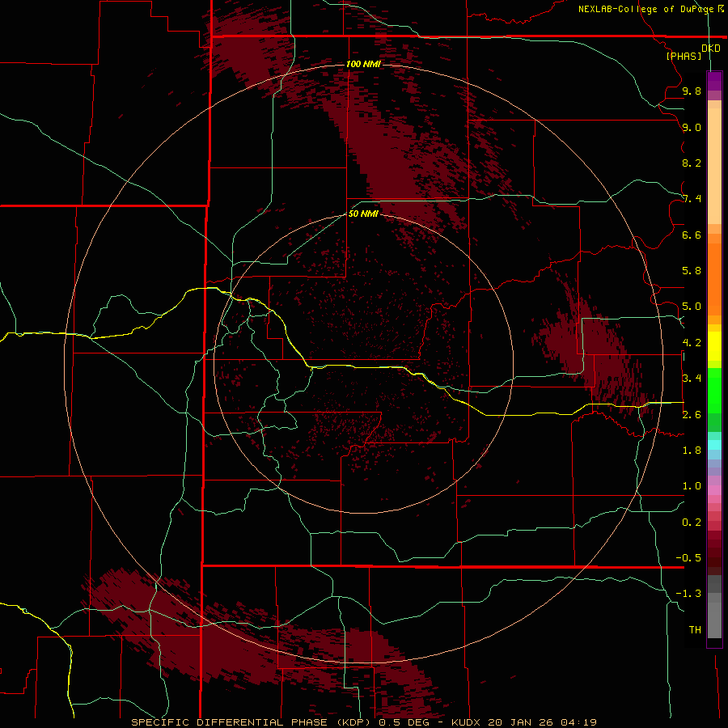Viewport: 728px width, 728px height.
Task: Click the [PHAS] label above the color scale
Action: point(684,56)
